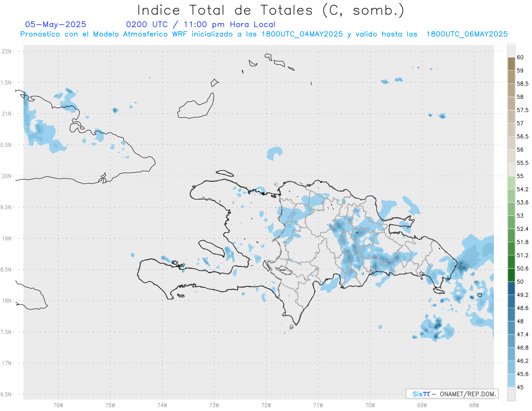Click the colorbar value '57.5'

523,110
